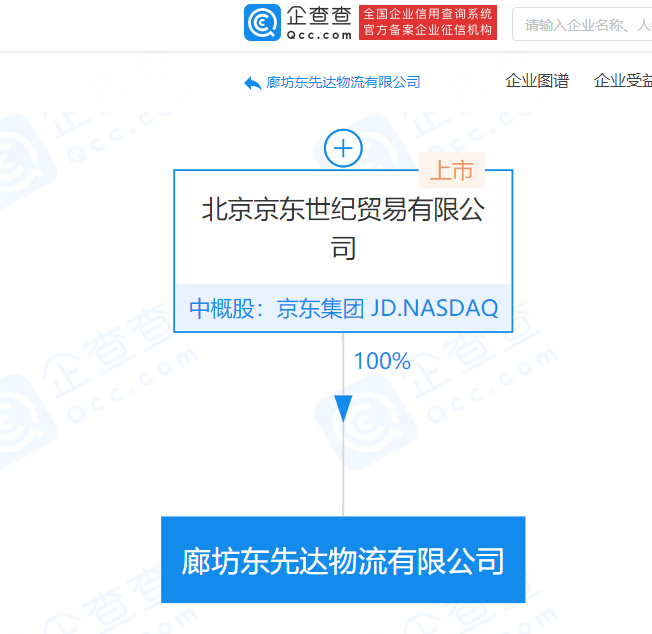Image resolution: width=652 pixels, height=634 pixels.
Task: Click the orange 上市 listed badge
Action: [x=452, y=170]
